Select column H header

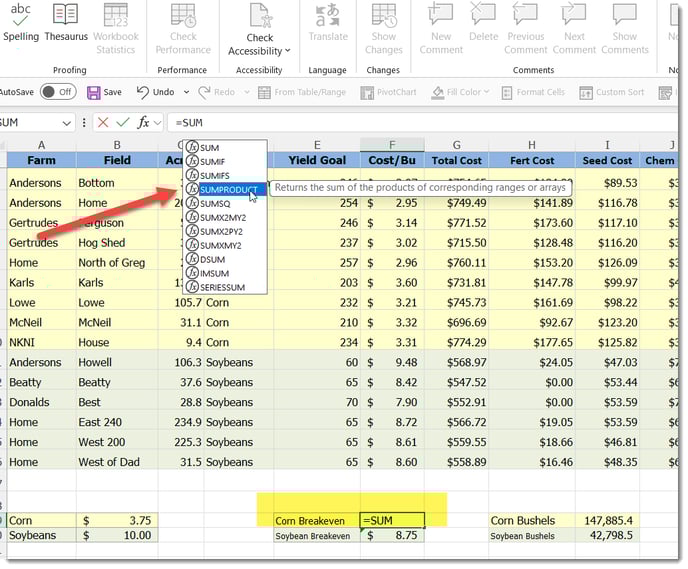(x=532, y=145)
